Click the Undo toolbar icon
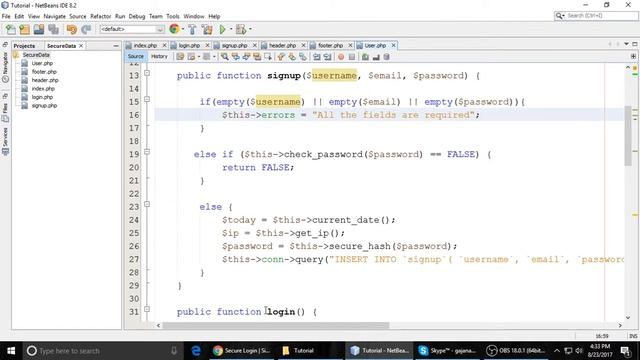The width and height of the screenshot is (640, 360). coord(71,29)
